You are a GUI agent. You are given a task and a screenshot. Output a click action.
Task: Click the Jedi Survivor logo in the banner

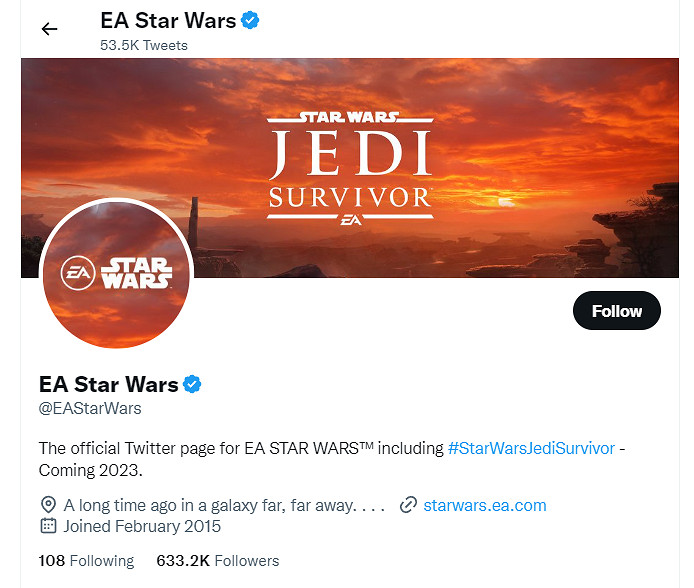[349, 167]
